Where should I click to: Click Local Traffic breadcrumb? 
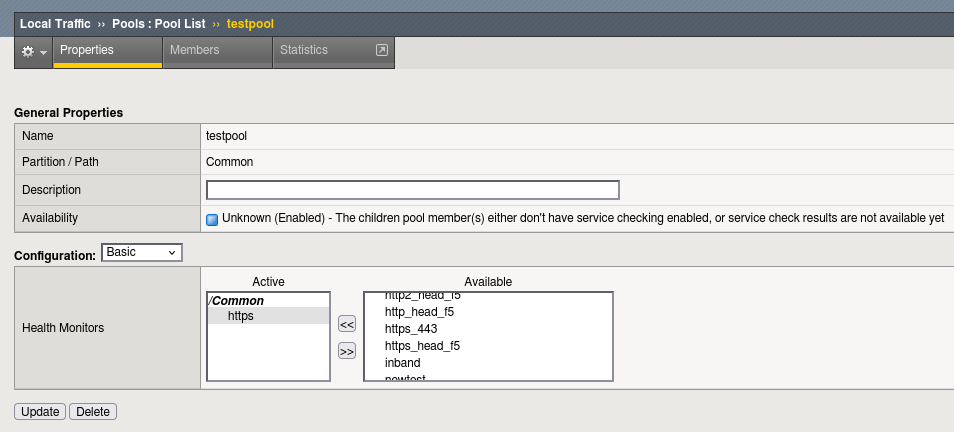55,24
